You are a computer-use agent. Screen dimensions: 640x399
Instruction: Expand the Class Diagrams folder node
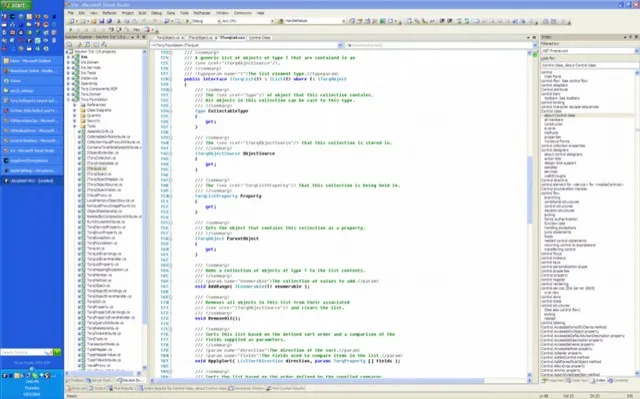coord(75,110)
